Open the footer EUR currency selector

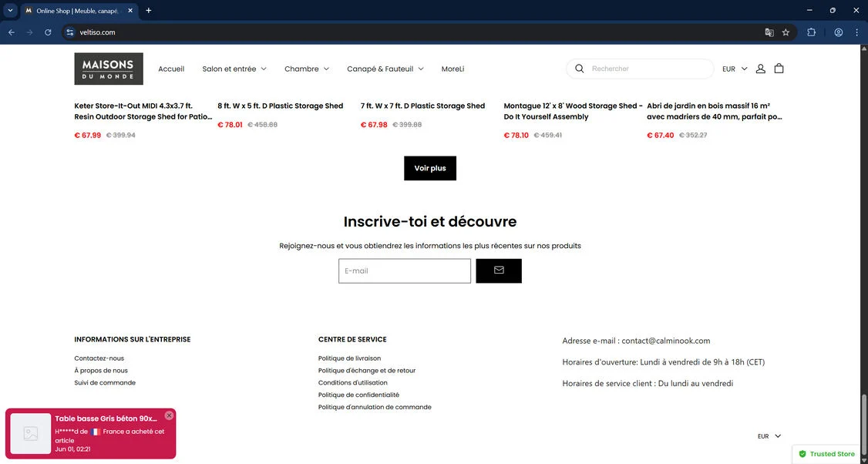[769, 436]
